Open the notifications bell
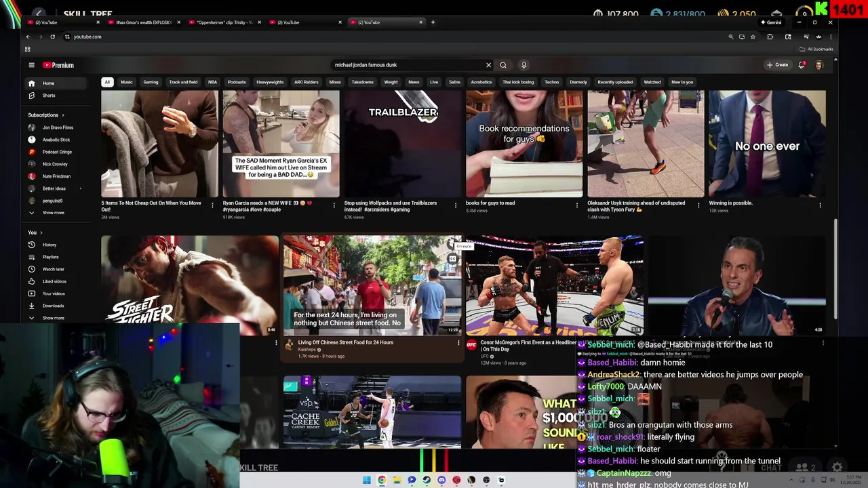The image size is (868, 488). [802, 65]
